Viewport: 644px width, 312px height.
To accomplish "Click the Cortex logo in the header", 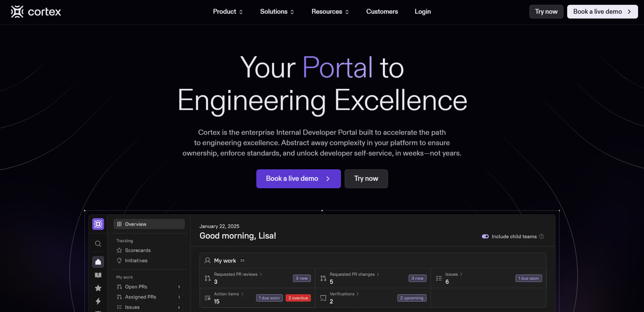I will coord(36,12).
